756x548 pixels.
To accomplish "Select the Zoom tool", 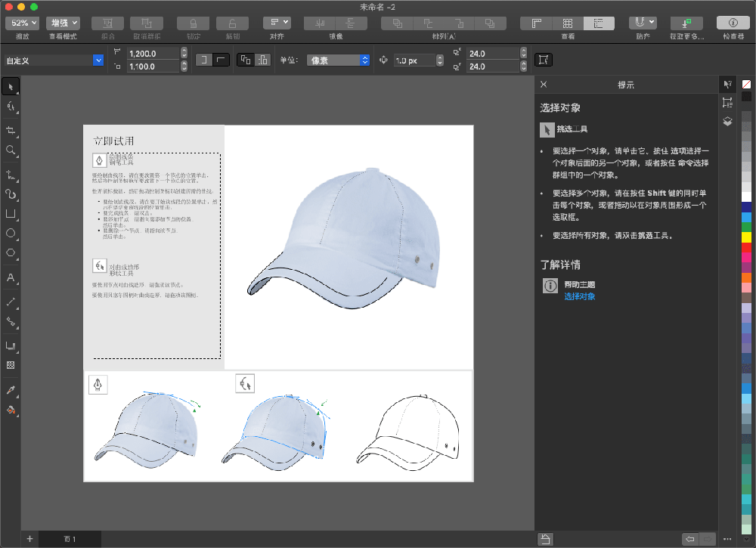I will coord(10,150).
